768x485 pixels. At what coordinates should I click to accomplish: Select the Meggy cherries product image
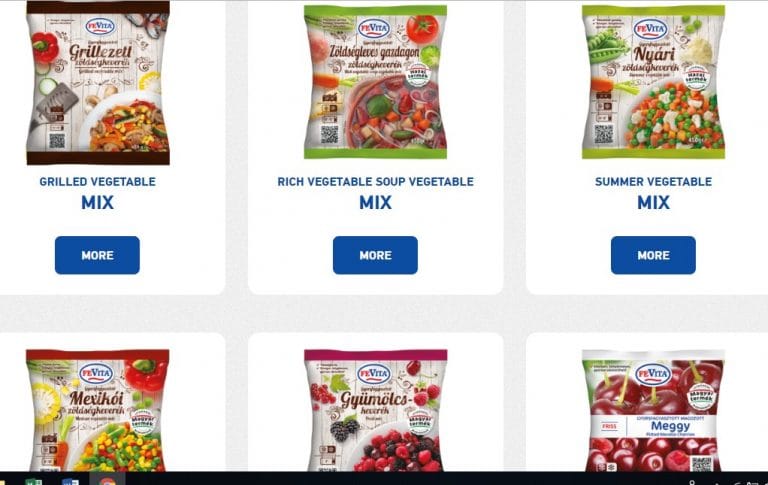pyautogui.click(x=653, y=411)
